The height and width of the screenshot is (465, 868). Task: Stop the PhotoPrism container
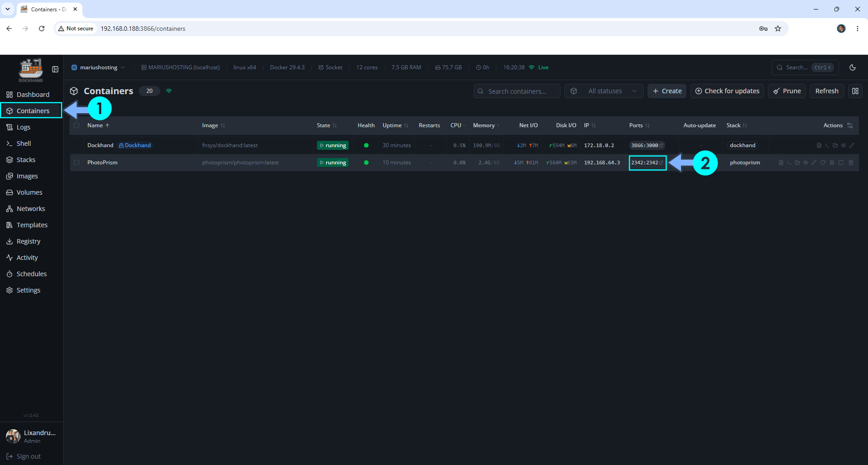click(841, 163)
